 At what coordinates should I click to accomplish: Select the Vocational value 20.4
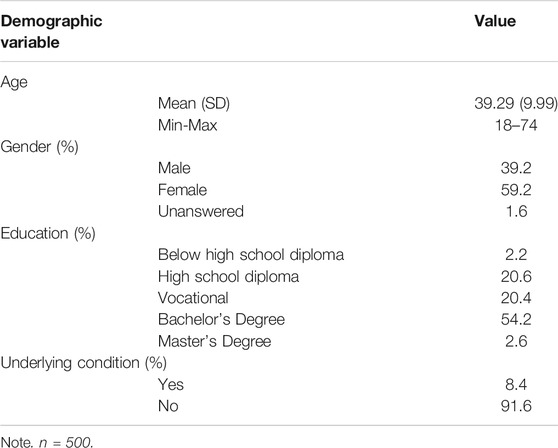click(x=516, y=298)
